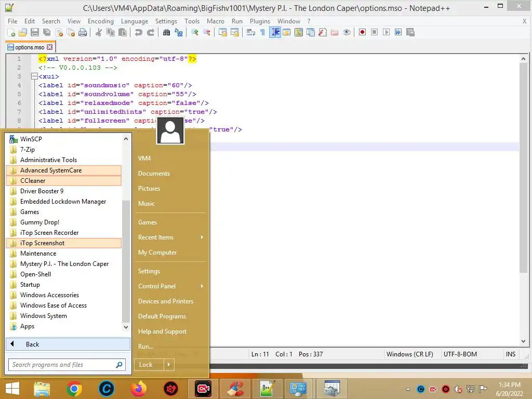Expand Control Panel submenu arrow
Image resolution: width=532 pixels, height=399 pixels.
pos(202,286)
